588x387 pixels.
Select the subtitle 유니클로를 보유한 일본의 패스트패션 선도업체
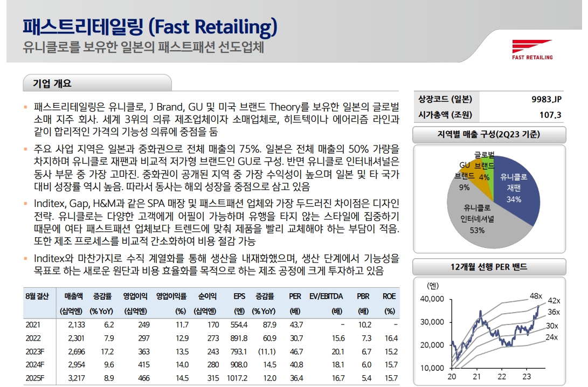coord(143,47)
